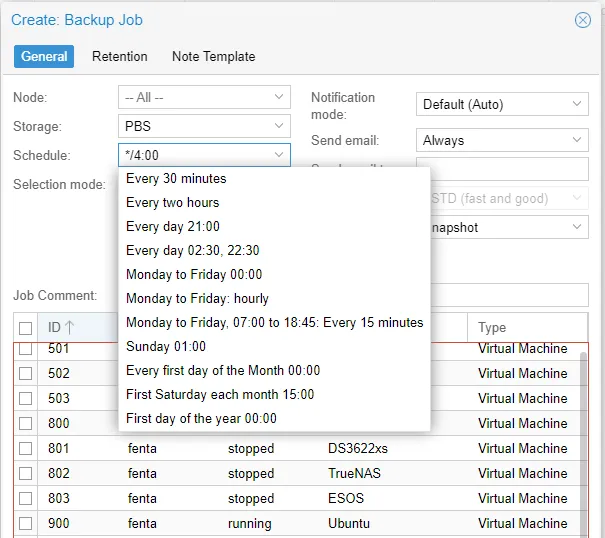The height and width of the screenshot is (538, 605).
Task: Close the Create Backup Job dialog
Action: pos(582,20)
